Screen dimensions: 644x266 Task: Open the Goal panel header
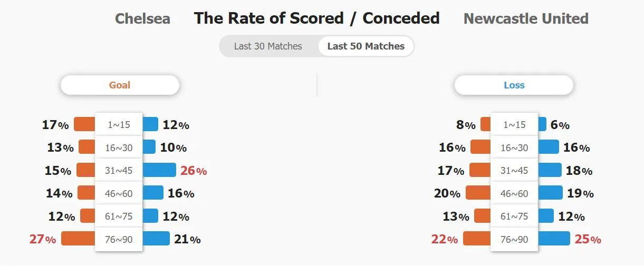coord(120,85)
